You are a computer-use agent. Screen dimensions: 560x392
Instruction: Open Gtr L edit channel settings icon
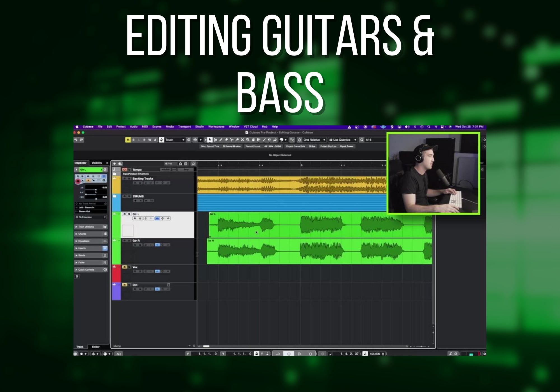click(x=105, y=170)
